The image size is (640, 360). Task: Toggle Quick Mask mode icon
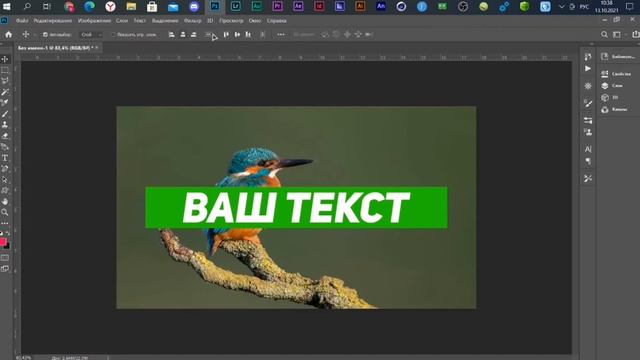(x=5, y=258)
